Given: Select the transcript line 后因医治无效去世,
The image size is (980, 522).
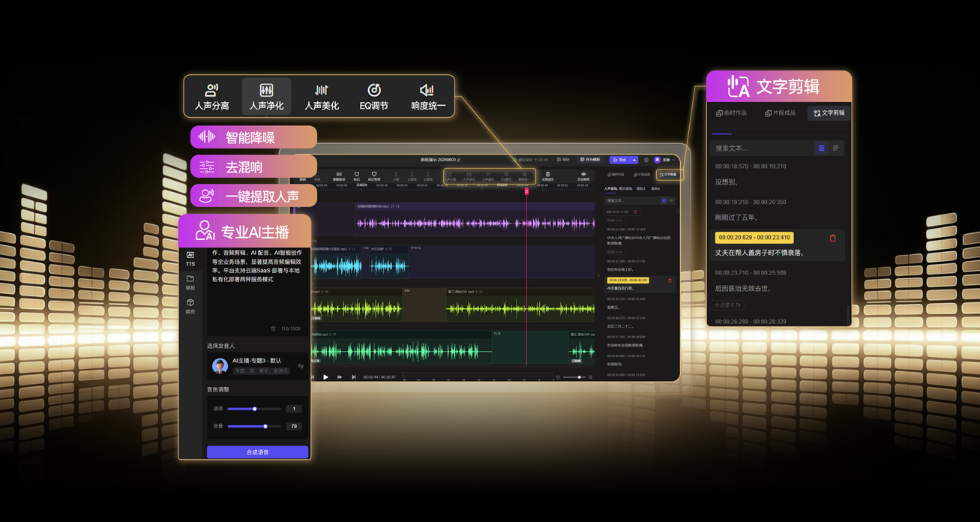Looking at the screenshot, I should [742, 289].
